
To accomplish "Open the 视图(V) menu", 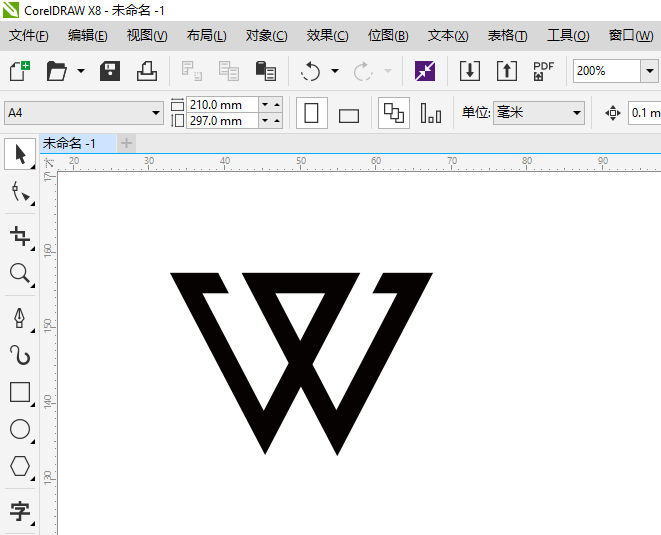I will pyautogui.click(x=147, y=36).
